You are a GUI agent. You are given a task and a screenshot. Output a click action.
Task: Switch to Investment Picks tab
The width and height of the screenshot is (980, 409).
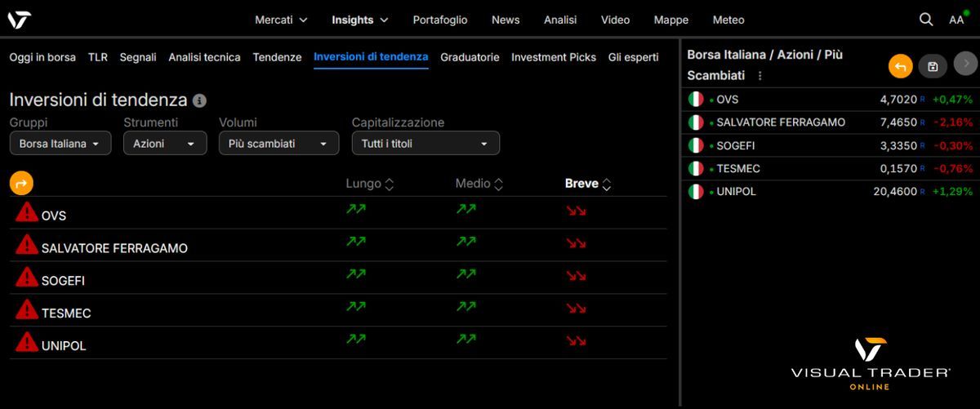(x=554, y=57)
